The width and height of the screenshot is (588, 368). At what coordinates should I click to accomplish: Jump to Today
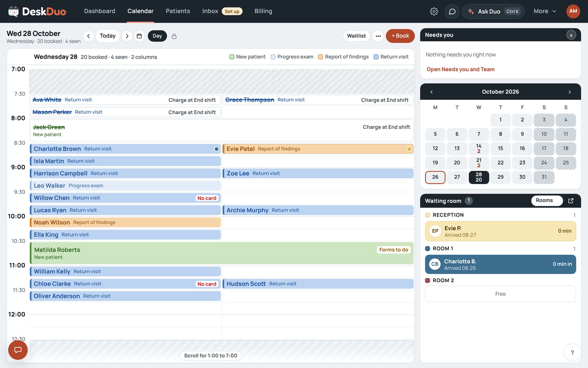click(x=108, y=36)
